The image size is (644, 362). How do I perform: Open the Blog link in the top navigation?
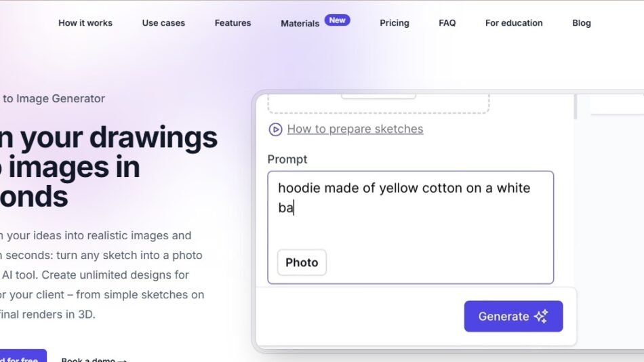click(x=582, y=23)
